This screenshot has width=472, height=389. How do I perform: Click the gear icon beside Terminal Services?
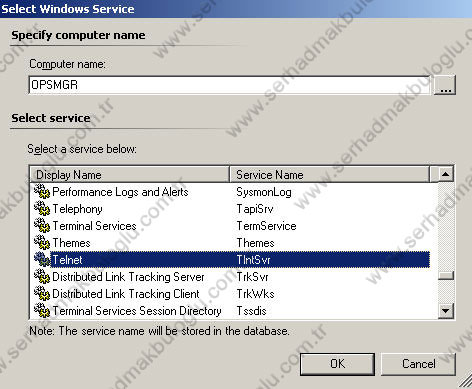click(42, 226)
